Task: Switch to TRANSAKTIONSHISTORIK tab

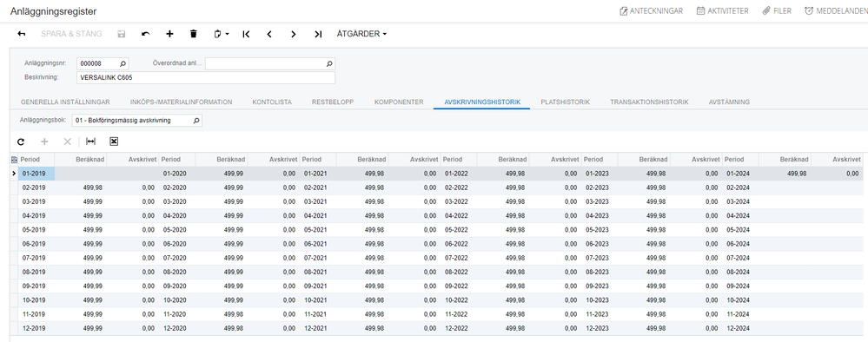Action: click(649, 102)
